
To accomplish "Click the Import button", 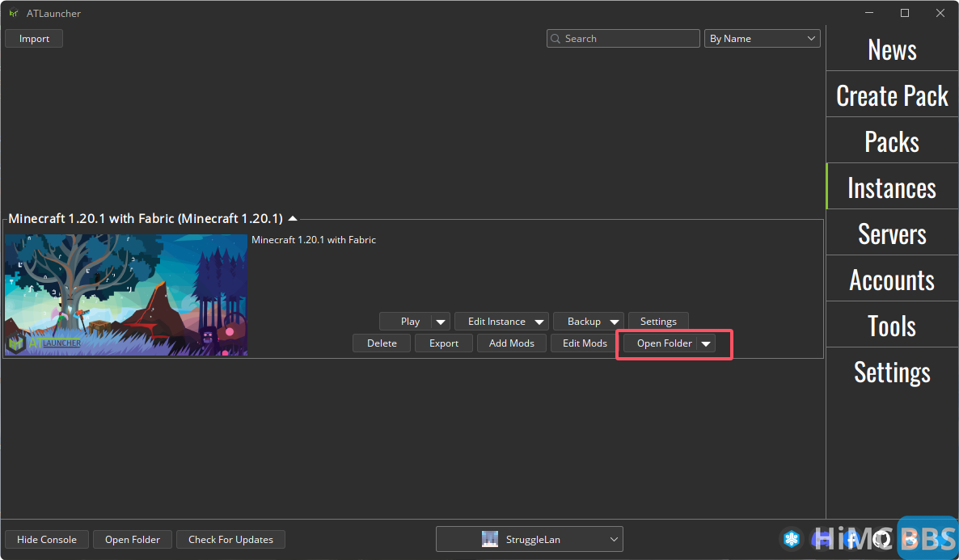I will point(34,39).
